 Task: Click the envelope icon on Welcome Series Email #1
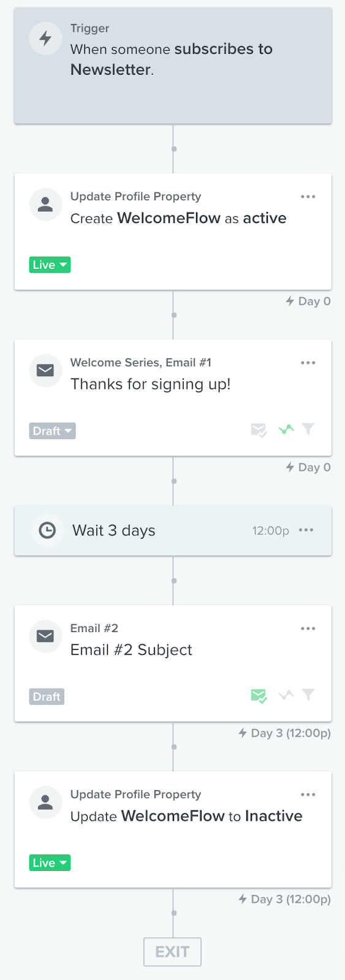tap(45, 371)
